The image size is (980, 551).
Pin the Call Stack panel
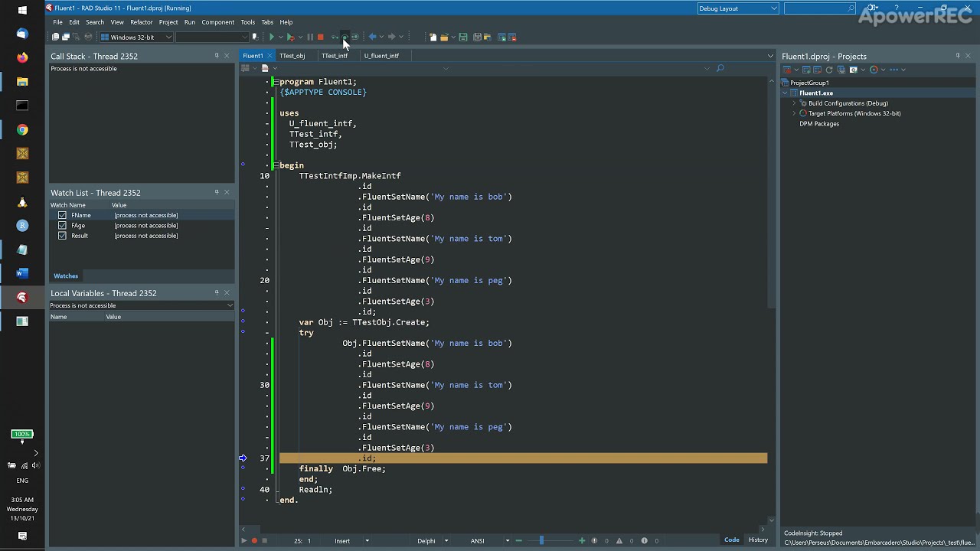pos(217,56)
